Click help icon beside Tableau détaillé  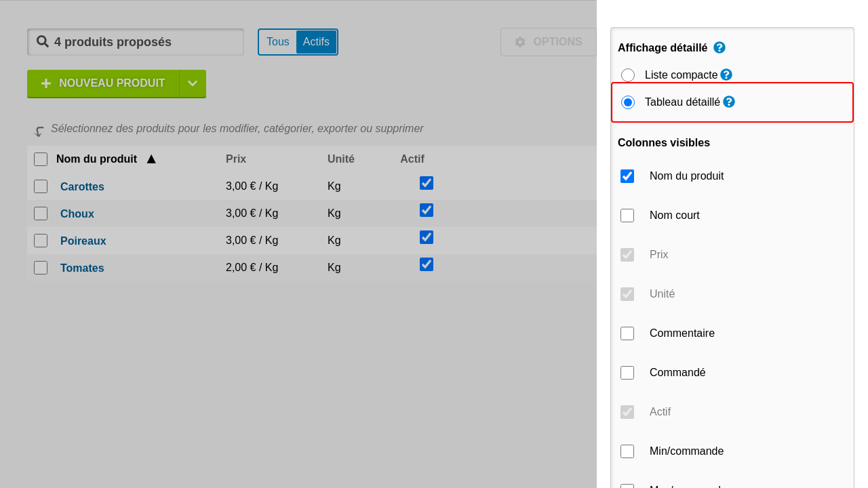(x=729, y=102)
